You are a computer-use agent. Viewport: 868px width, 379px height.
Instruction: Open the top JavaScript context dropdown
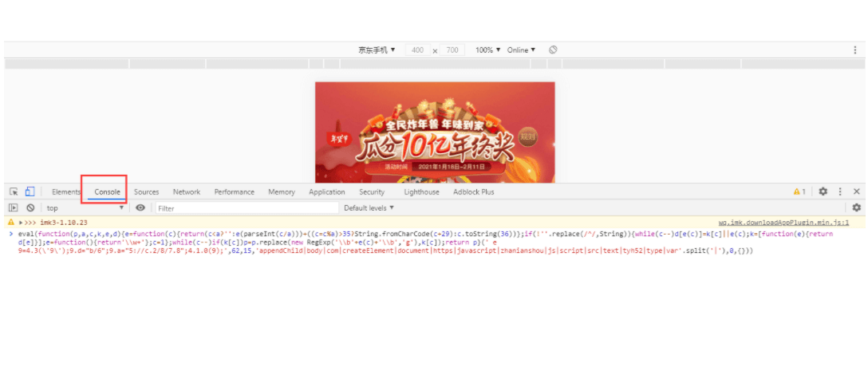pyautogui.click(x=85, y=208)
